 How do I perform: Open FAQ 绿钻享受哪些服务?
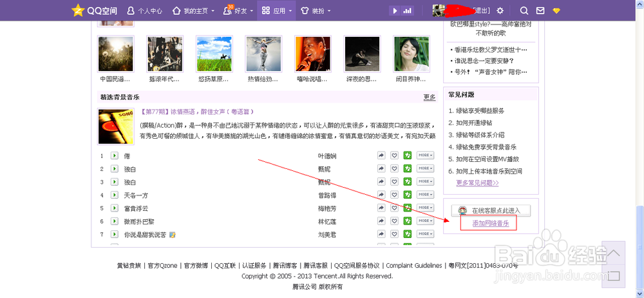(x=480, y=111)
